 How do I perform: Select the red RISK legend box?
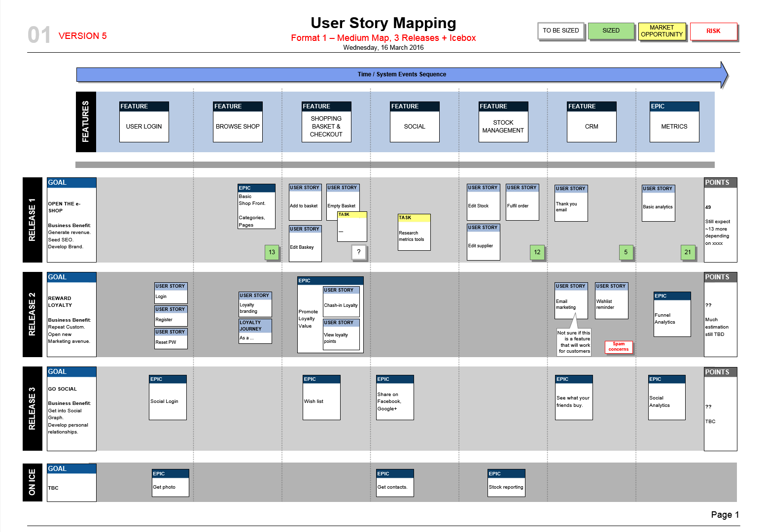(713, 31)
